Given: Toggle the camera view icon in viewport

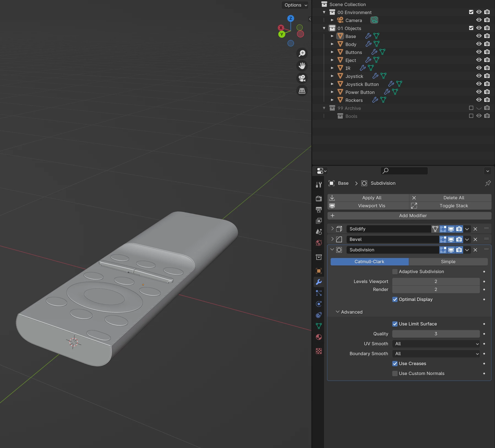Looking at the screenshot, I should (x=302, y=78).
